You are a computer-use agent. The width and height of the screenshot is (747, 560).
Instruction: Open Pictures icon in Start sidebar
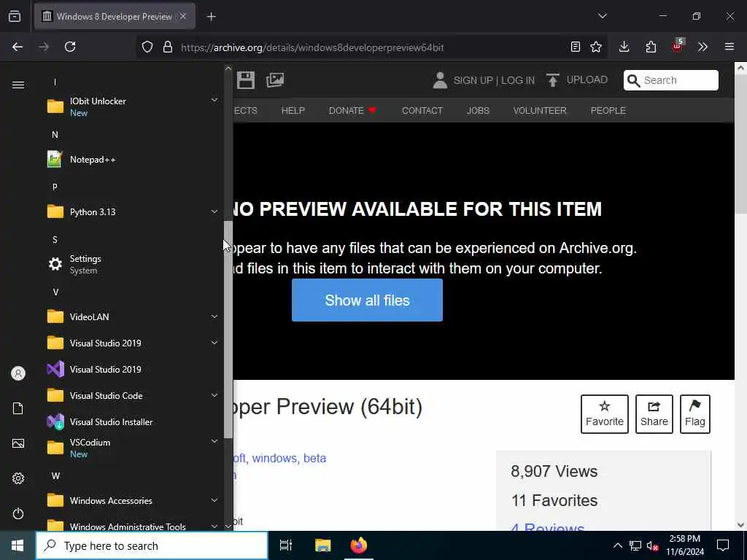[x=18, y=443]
